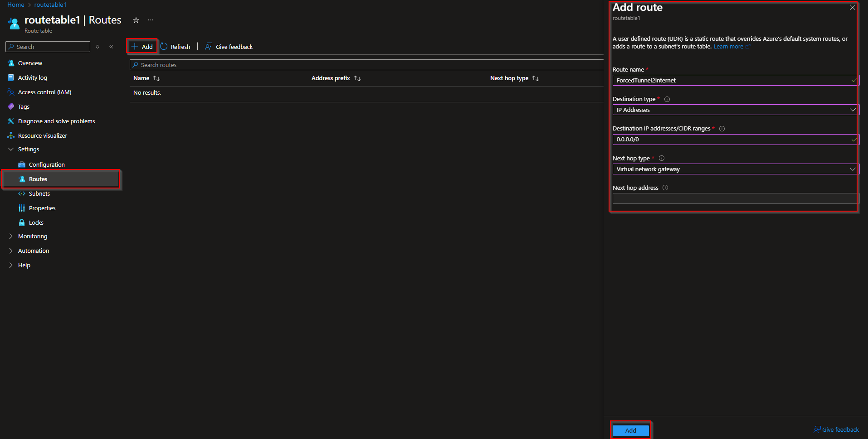Edit the Destination IP addresses/CIDR ranges field
This screenshot has width=868, height=439.
[736, 140]
